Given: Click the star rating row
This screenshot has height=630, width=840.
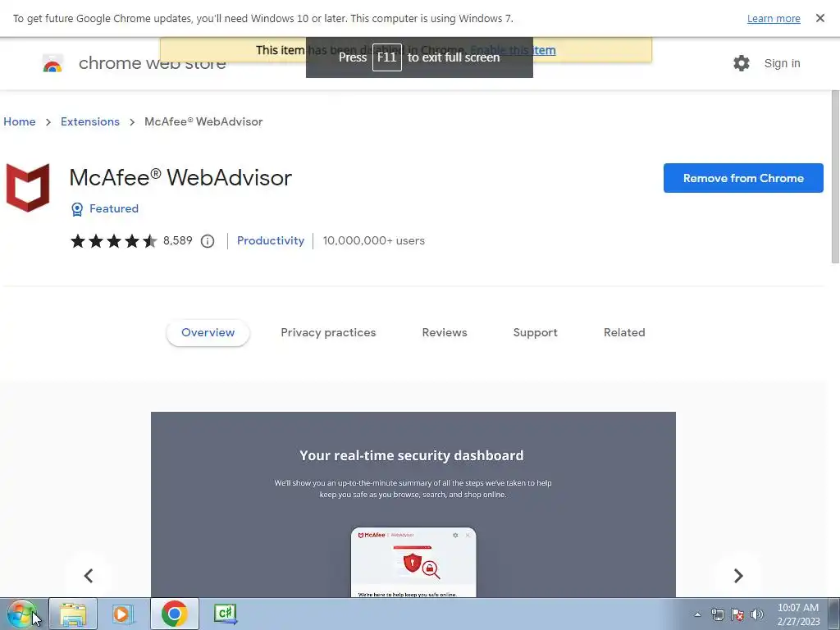Looking at the screenshot, I should pos(113,241).
